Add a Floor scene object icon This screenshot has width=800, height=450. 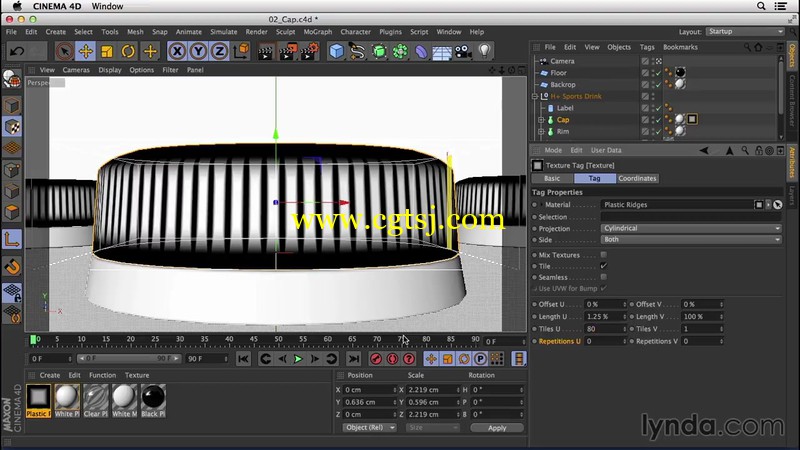(442, 52)
